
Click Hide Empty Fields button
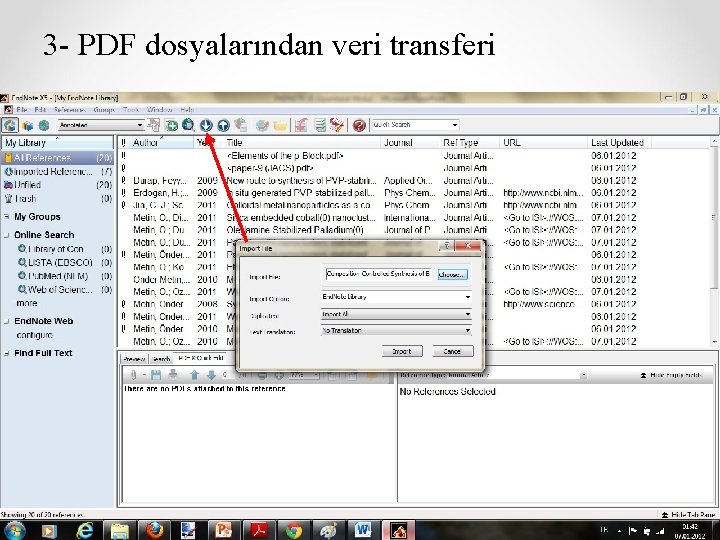[671, 375]
